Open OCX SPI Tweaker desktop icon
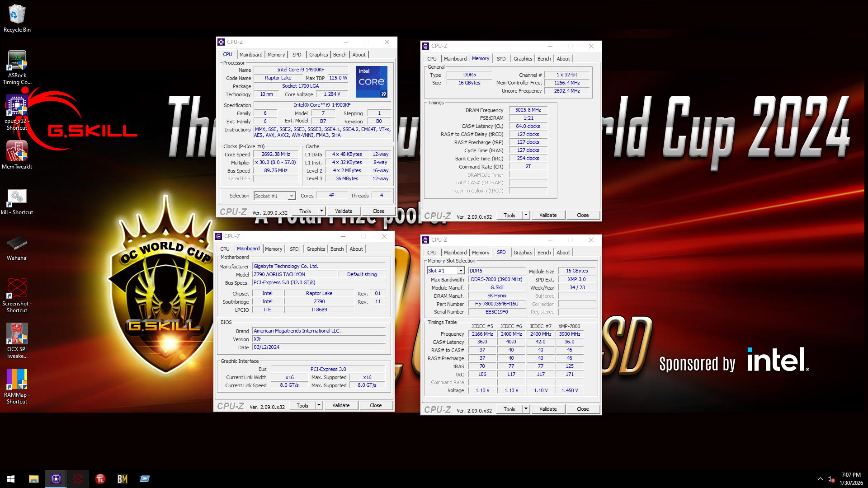Screen dimensions: 868x488 click(x=17, y=341)
